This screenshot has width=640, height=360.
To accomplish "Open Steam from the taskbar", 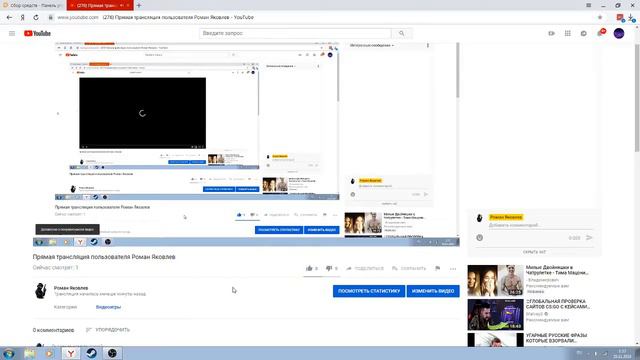I will (x=91, y=353).
